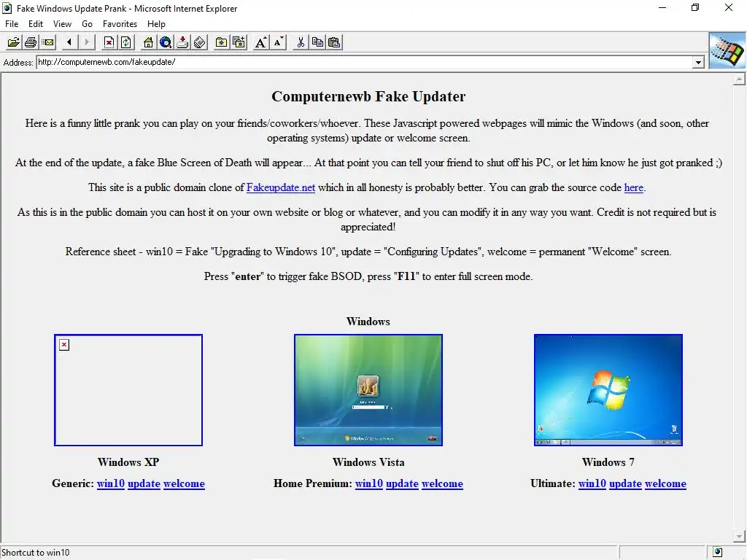Screen dimensions: 747x560
Task: Click the 'Windows XP' caption text
Action: pos(128,462)
